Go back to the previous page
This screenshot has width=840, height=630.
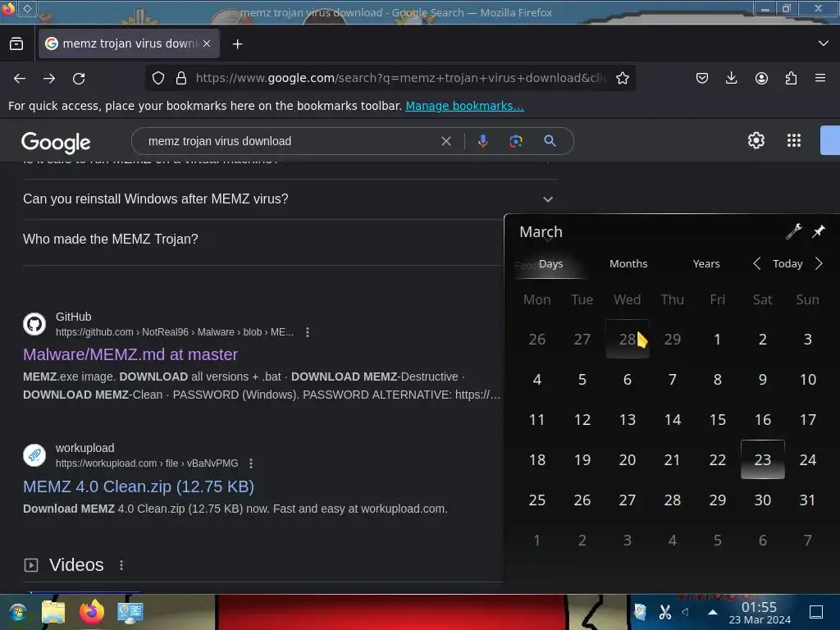click(20, 78)
